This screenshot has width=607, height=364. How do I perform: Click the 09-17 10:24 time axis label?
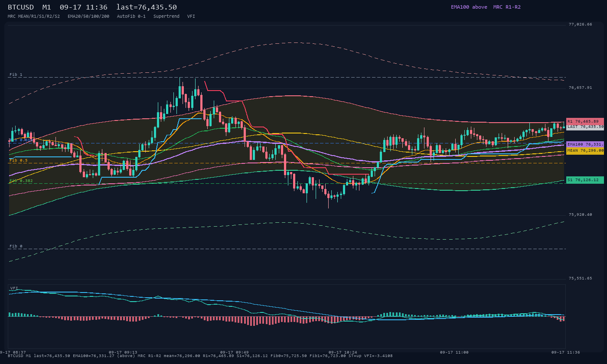pos(343,352)
